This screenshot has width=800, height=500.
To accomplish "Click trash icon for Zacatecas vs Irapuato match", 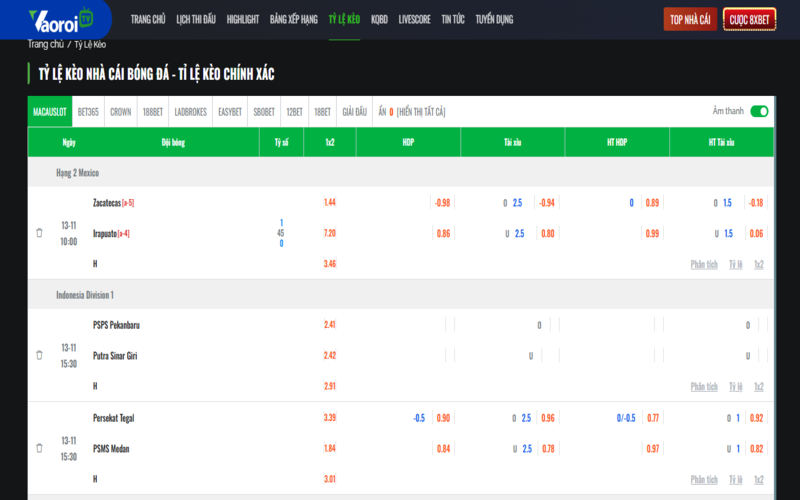I will pyautogui.click(x=39, y=233).
